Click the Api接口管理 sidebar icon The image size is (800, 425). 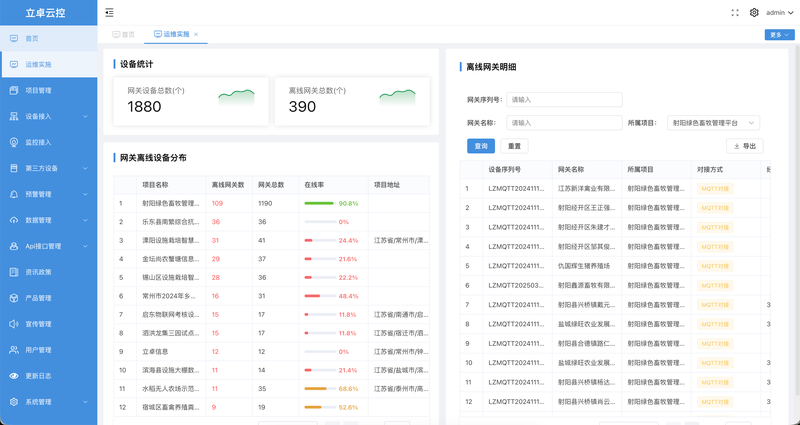click(x=14, y=246)
